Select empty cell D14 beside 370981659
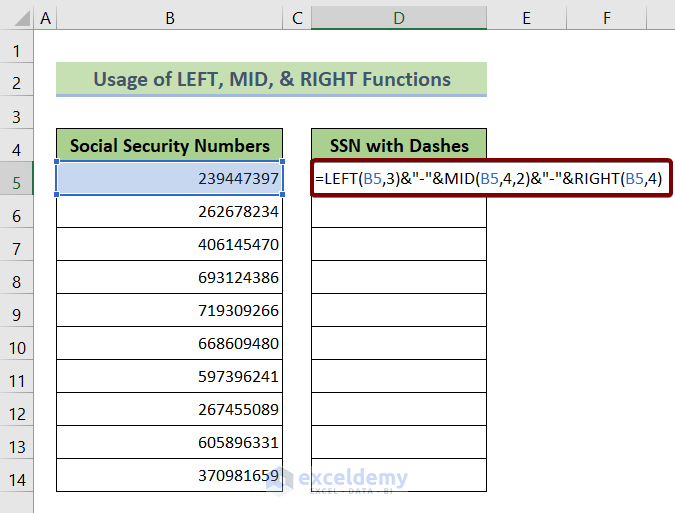Image resolution: width=675 pixels, height=513 pixels. point(399,475)
